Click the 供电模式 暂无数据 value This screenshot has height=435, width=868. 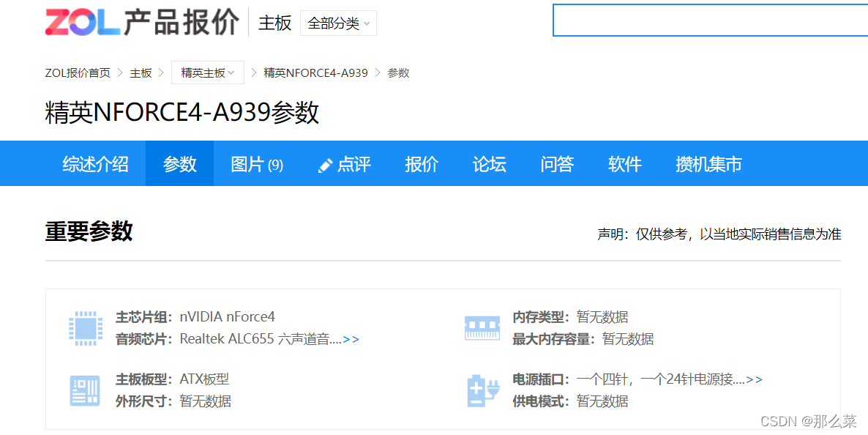click(602, 401)
